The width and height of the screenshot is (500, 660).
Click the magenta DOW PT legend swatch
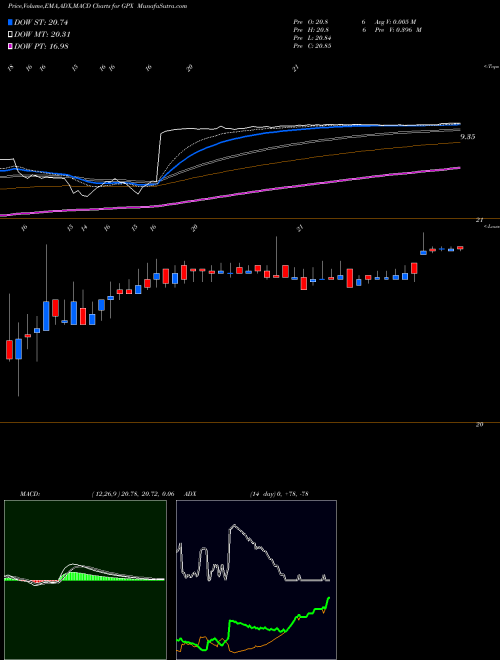tap(10, 46)
